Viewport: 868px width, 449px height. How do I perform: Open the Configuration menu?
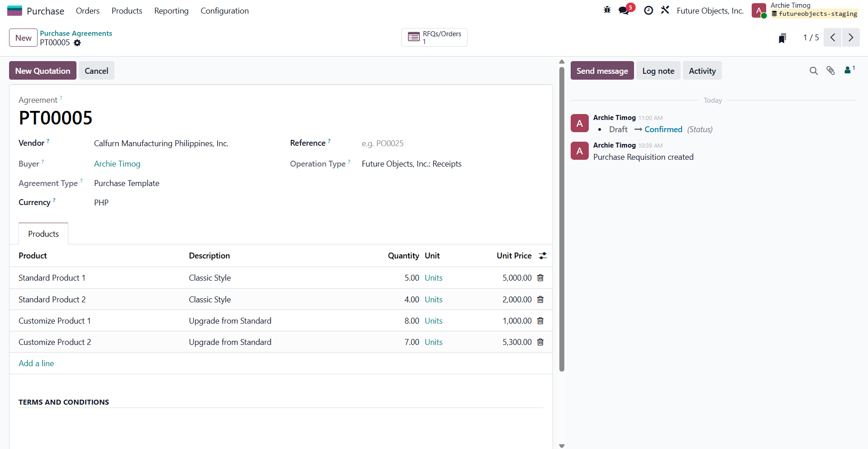224,11
